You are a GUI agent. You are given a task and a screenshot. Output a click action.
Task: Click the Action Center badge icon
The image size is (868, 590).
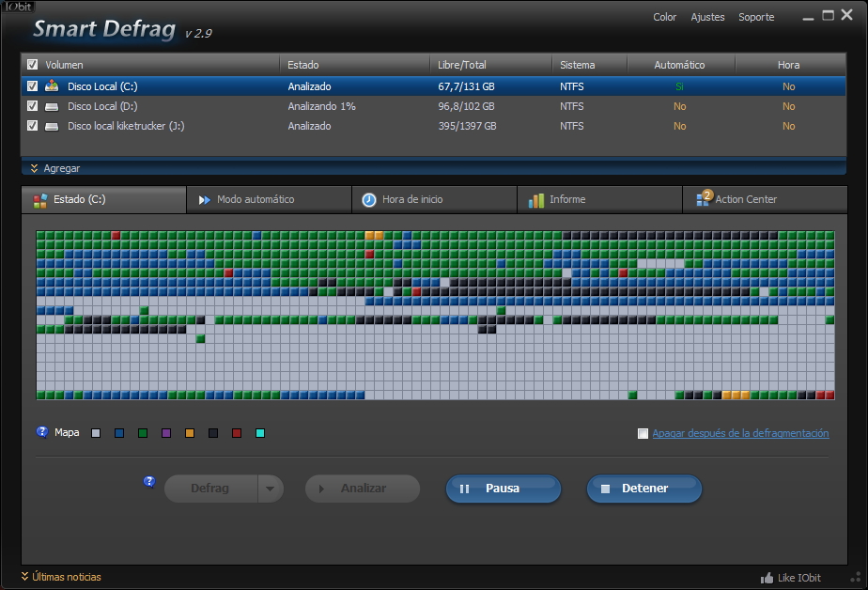(x=704, y=197)
